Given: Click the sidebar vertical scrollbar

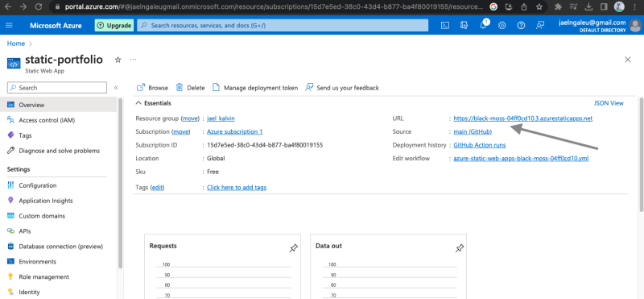Looking at the screenshot, I should (120, 183).
